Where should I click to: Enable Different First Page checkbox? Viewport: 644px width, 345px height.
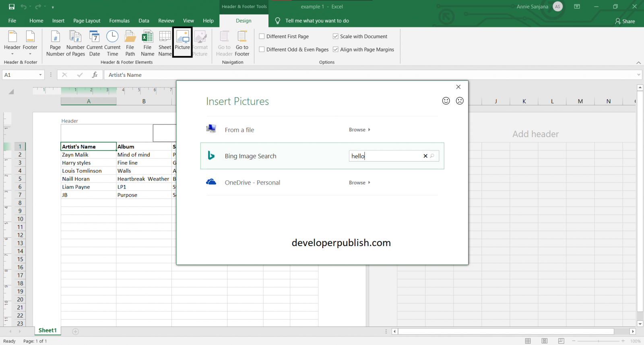(262, 36)
